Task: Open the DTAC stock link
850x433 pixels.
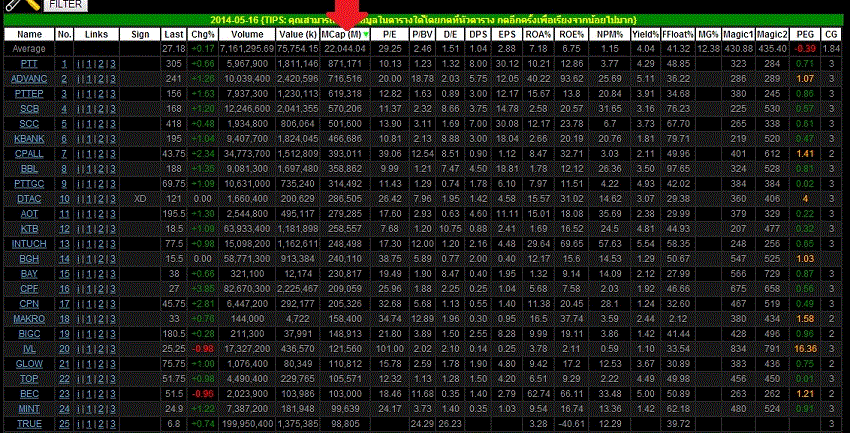Action: (29, 199)
